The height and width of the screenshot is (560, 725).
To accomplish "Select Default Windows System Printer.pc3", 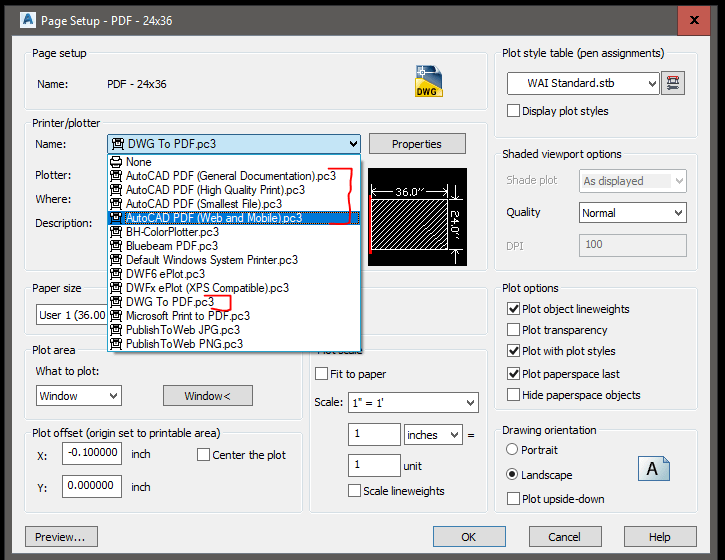I will pyautogui.click(x=234, y=260).
